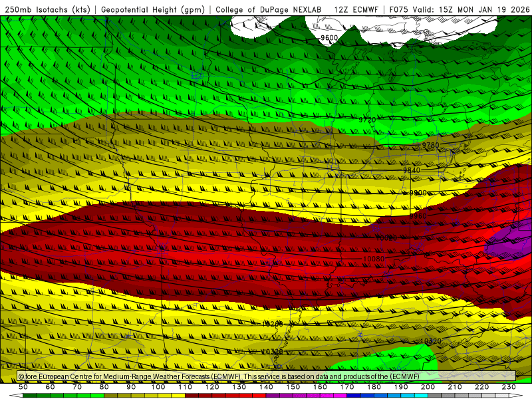
Task: Click the '250mb Isotachs (kts)' title text
Action: [48, 10]
